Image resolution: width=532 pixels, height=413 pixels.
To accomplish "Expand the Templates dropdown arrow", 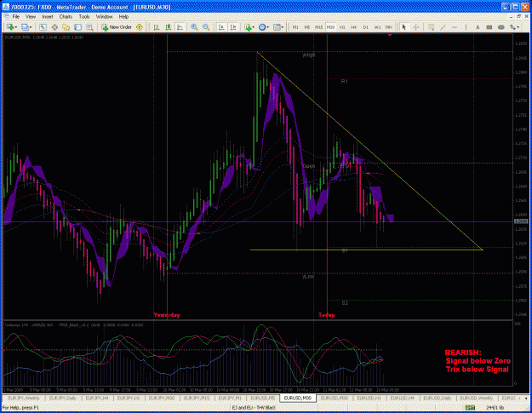I will 283,27.
